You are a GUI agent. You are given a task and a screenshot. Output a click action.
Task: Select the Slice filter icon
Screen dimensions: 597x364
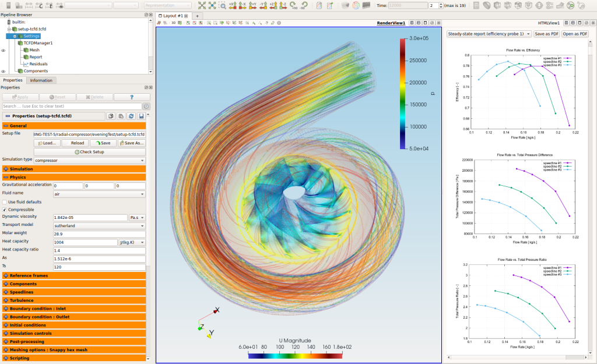(x=507, y=5)
